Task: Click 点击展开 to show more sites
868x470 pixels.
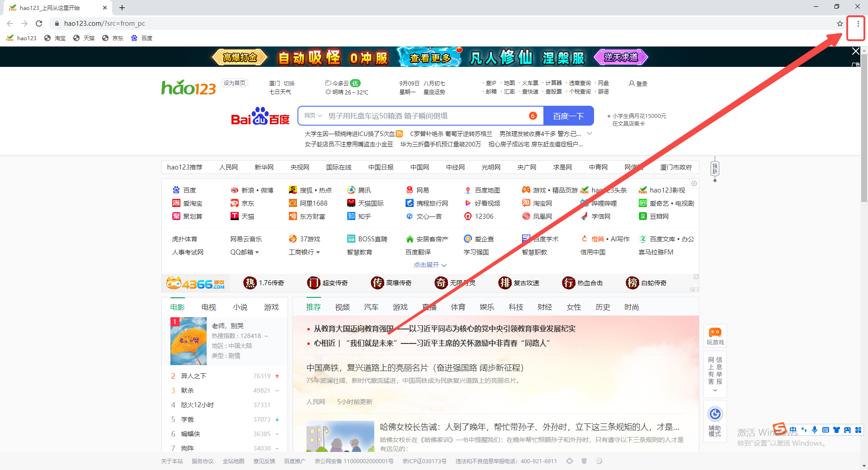Action: [429, 265]
